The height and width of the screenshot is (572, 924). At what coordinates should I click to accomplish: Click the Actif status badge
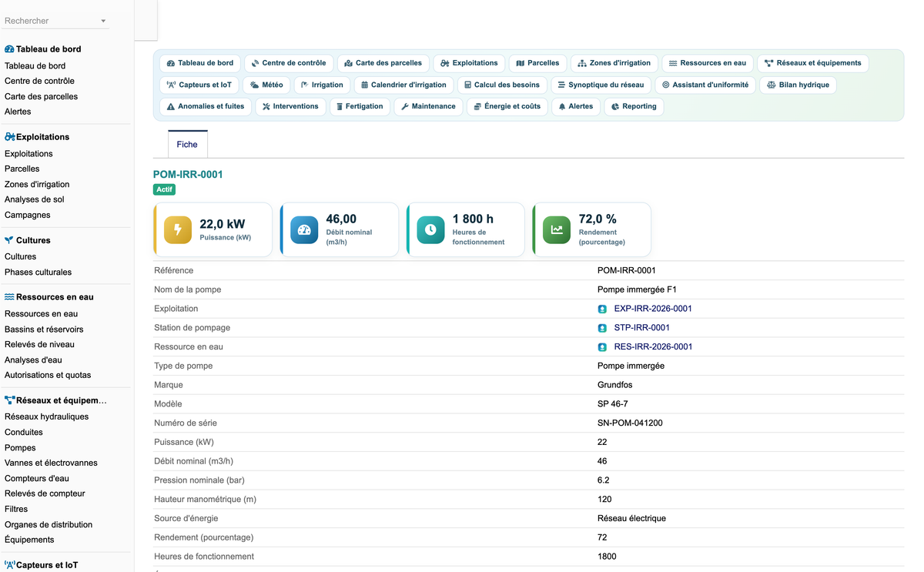point(165,189)
